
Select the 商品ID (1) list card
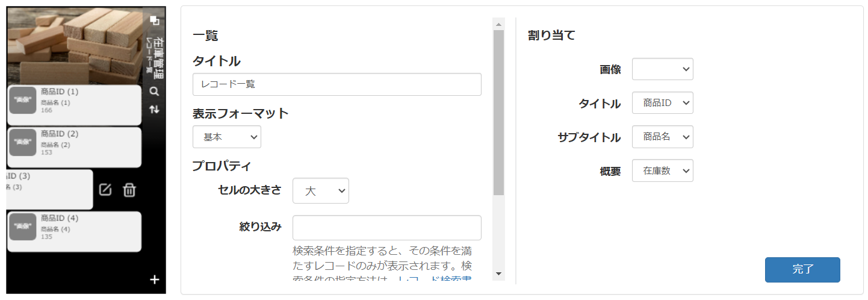74,105
